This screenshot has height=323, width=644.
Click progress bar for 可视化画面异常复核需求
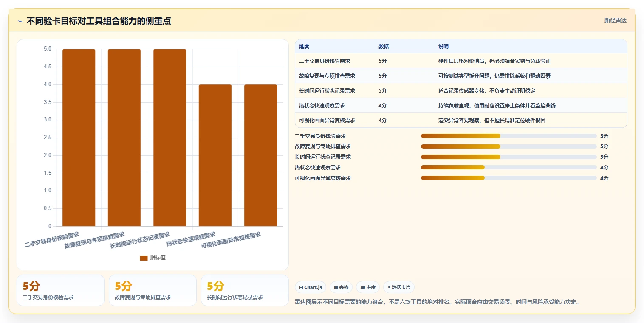509,178
